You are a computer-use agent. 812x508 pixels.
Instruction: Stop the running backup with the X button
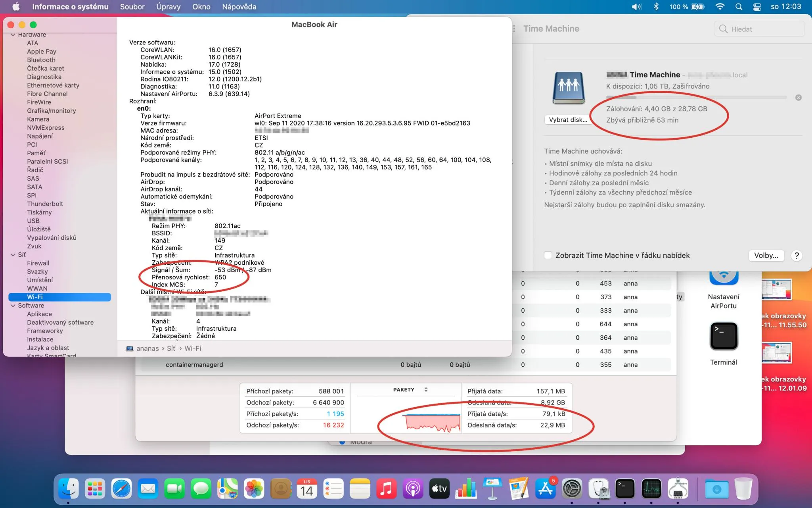coord(799,98)
